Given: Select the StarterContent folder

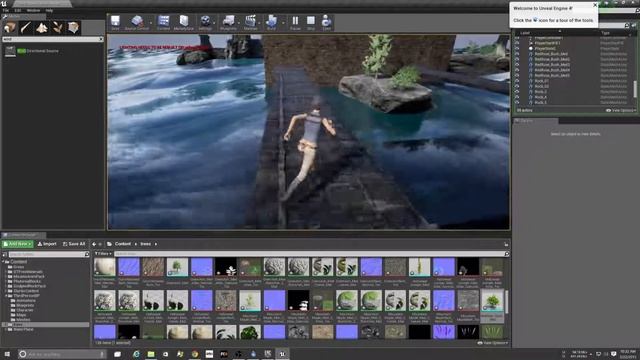Looking at the screenshot, I should click(x=26, y=291).
